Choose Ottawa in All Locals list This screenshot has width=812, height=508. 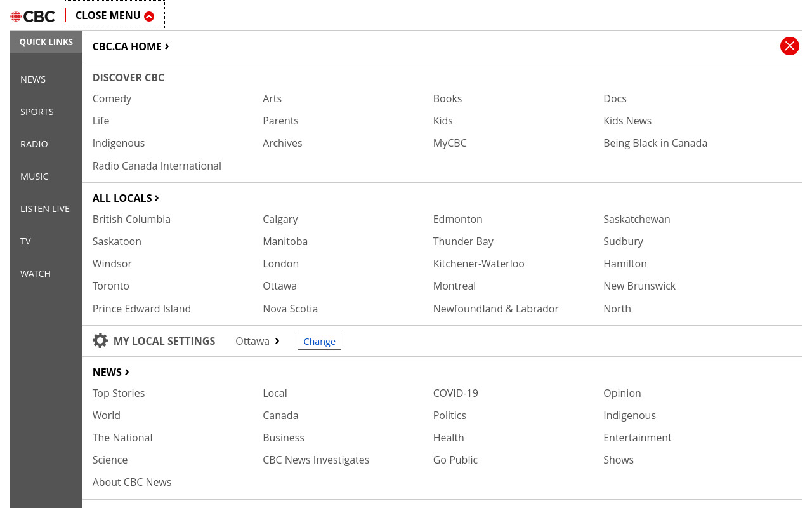pyautogui.click(x=280, y=286)
